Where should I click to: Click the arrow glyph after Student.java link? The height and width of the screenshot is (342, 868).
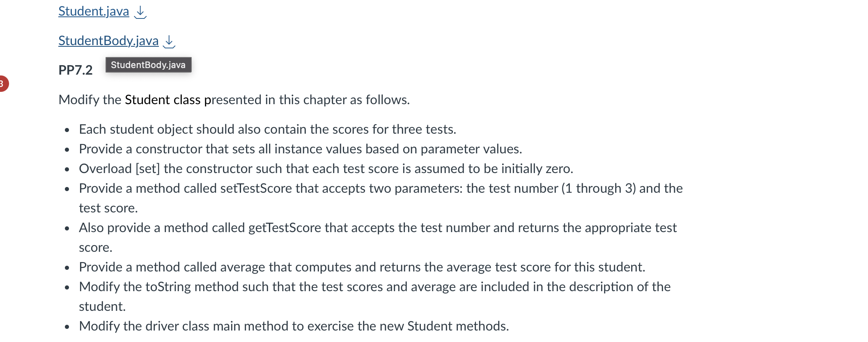140,12
